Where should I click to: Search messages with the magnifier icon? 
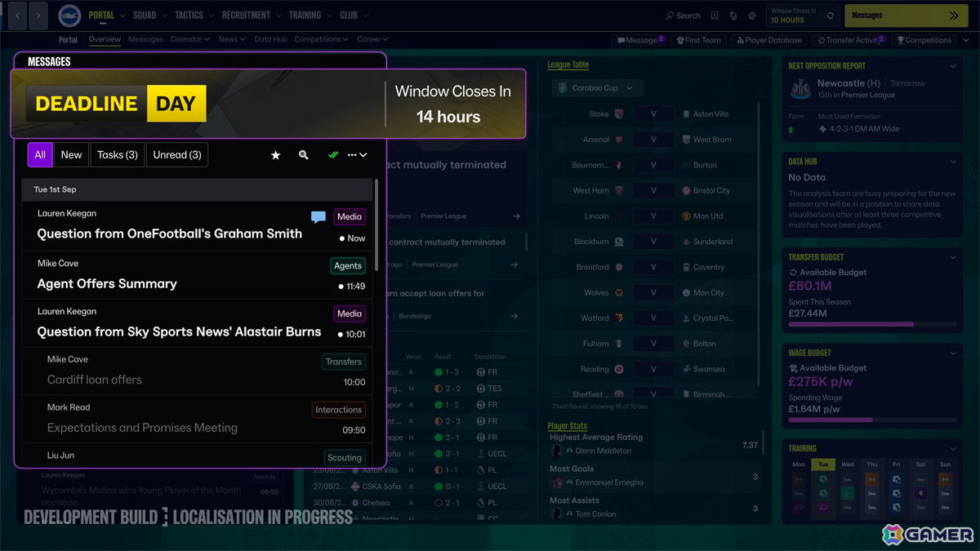[x=304, y=155]
